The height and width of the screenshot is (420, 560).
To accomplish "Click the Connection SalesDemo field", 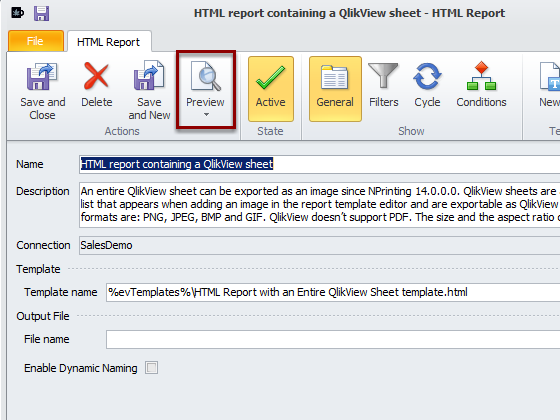I will click(320, 245).
